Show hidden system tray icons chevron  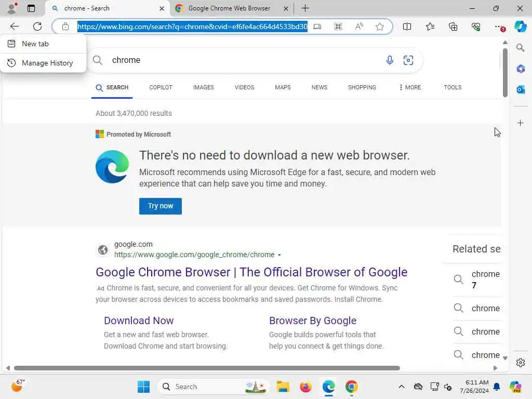tap(401, 387)
